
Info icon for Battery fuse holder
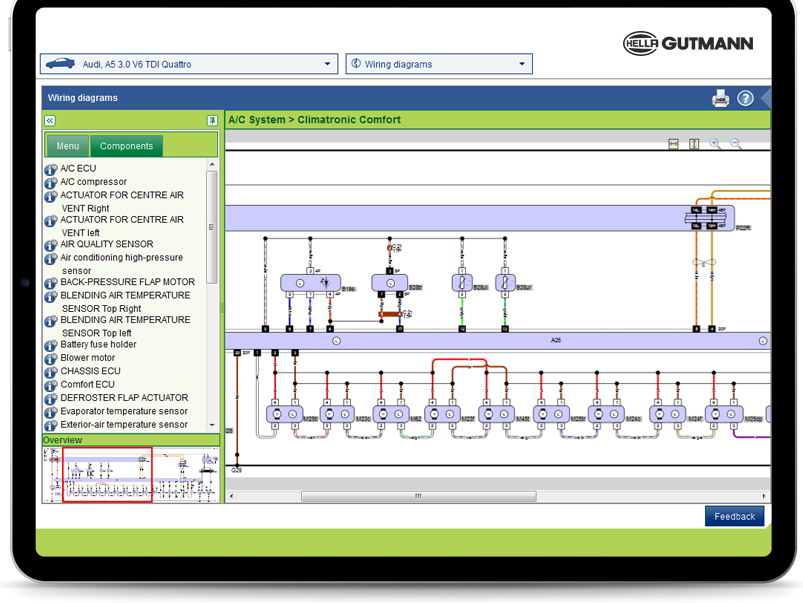[51, 346]
